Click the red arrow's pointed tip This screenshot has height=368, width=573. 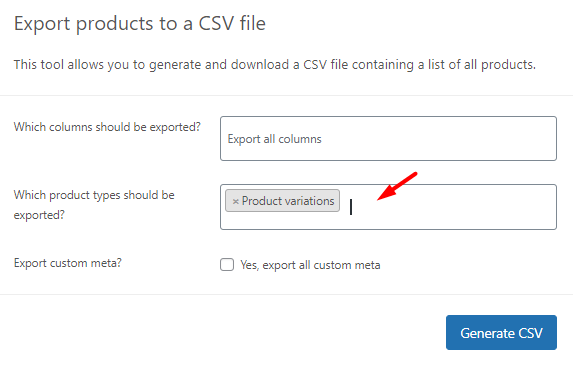(379, 199)
